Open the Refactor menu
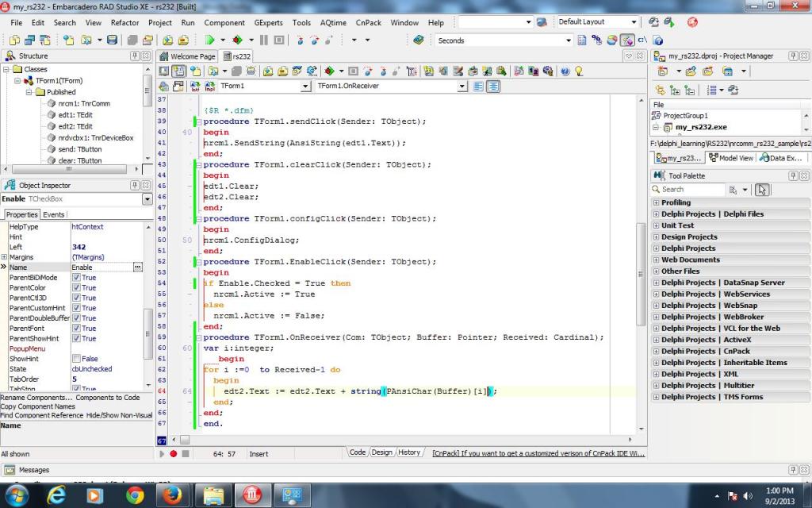The width and height of the screenshot is (812, 508). [124, 23]
